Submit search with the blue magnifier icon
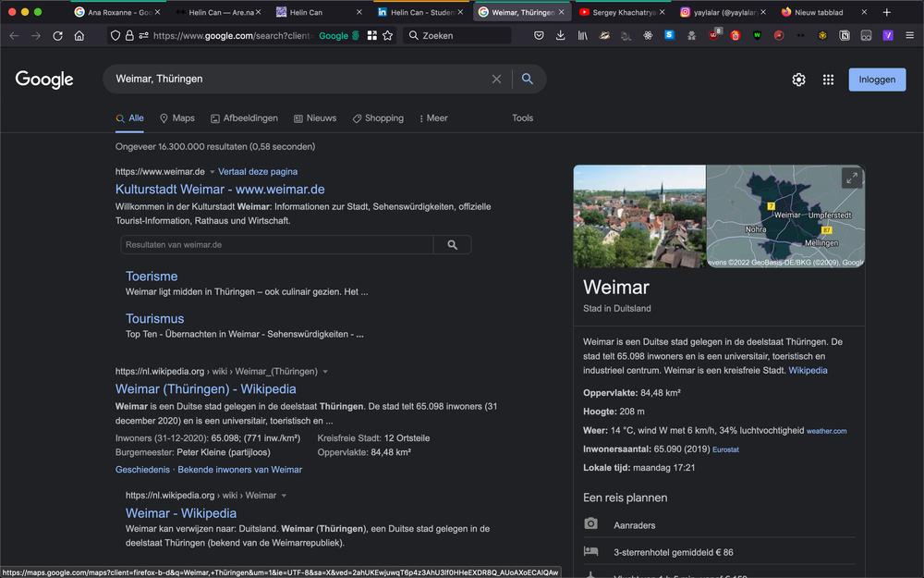Viewport: 924px width, 578px height. pyautogui.click(x=528, y=79)
